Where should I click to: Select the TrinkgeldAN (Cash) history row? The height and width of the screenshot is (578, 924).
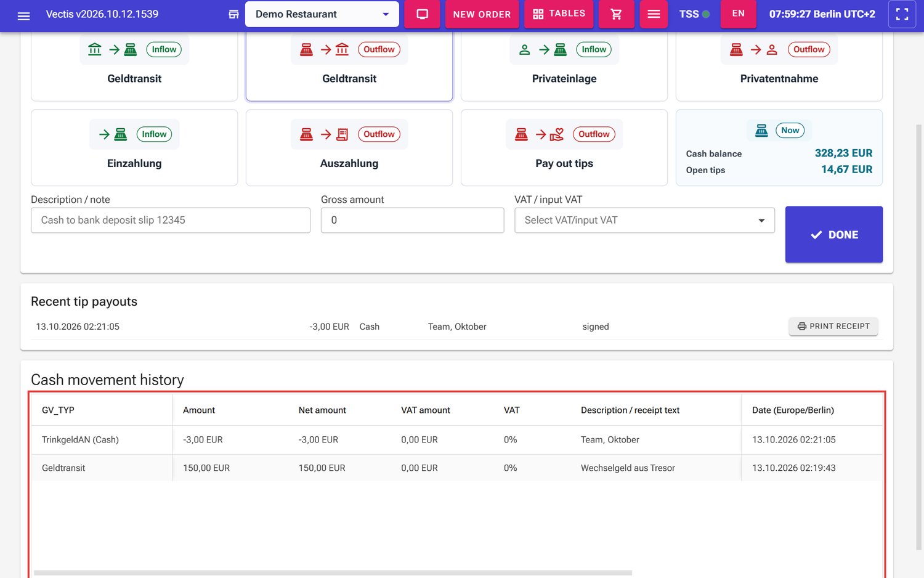(457, 440)
